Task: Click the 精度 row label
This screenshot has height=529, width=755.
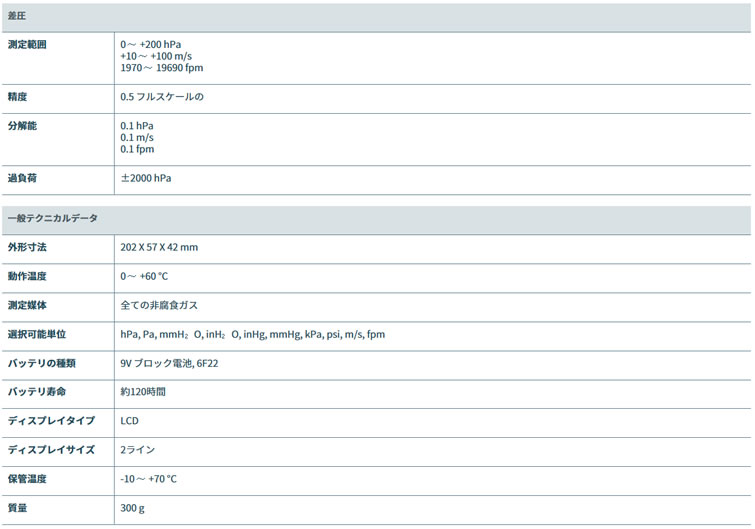Action: (17, 97)
